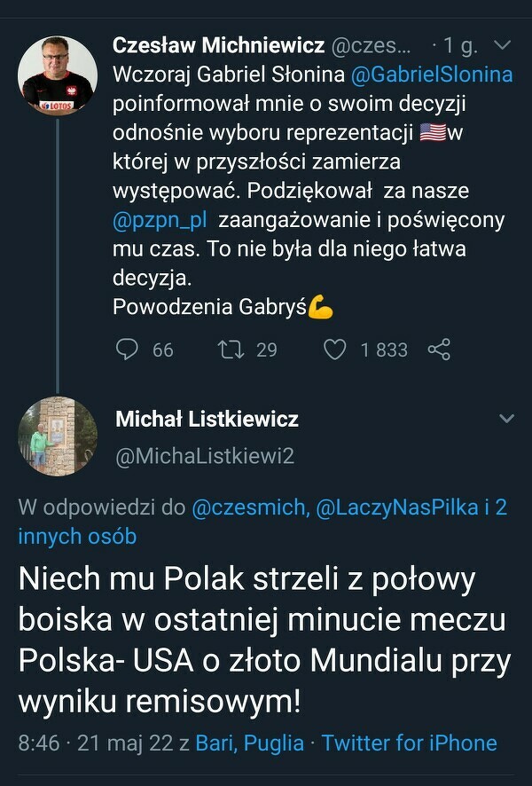
Task: Click the Michał Listkiewicz display name
Action: pos(207,419)
